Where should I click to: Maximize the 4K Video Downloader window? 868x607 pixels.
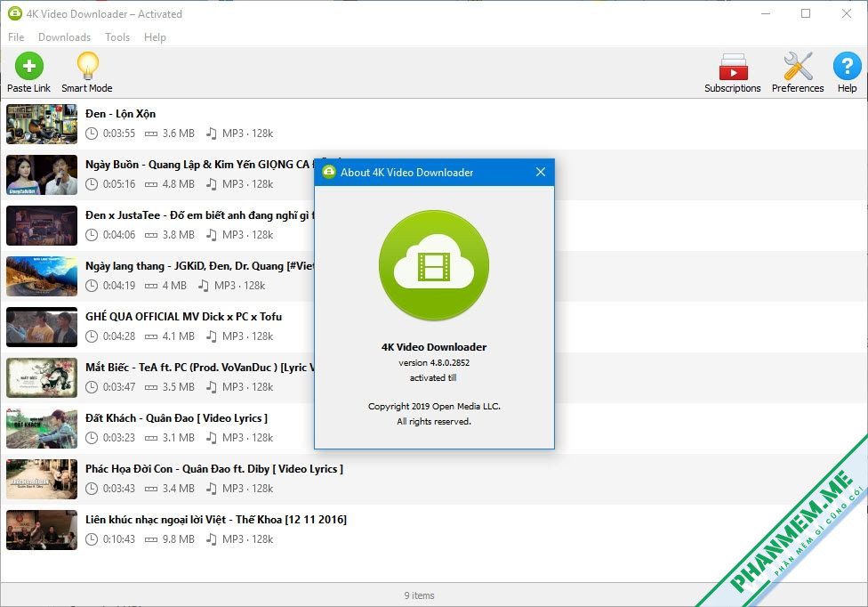click(x=806, y=13)
